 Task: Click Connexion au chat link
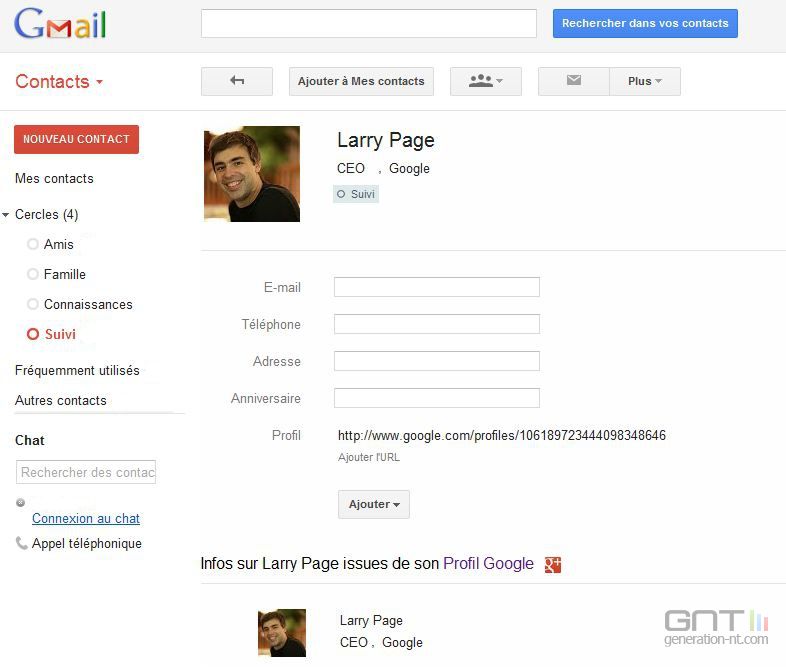[86, 519]
